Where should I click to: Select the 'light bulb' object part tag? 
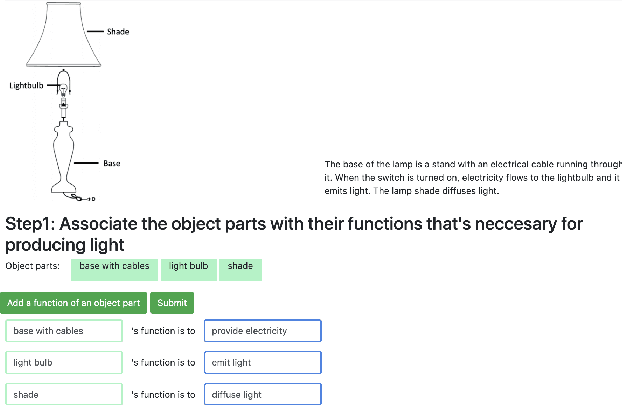[188, 266]
